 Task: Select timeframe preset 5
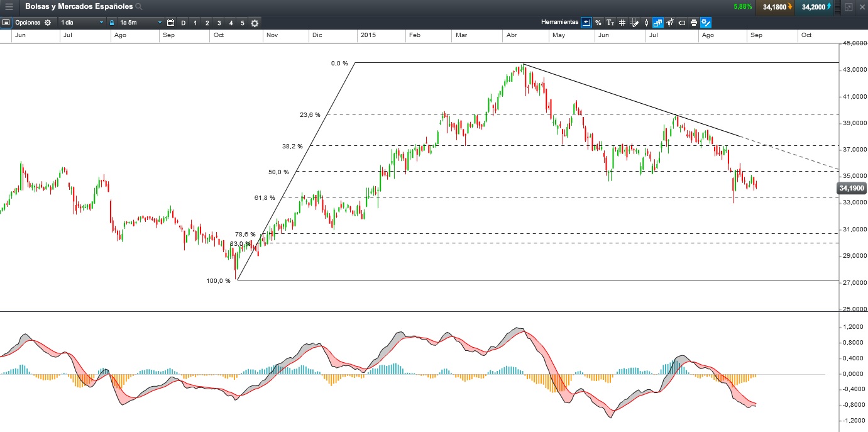coord(243,23)
